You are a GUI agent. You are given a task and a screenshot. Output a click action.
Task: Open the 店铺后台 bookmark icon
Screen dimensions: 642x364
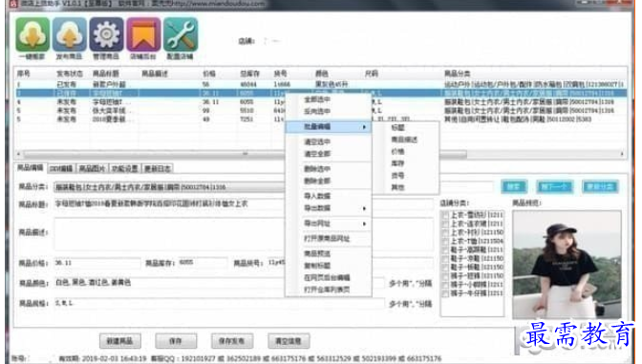click(x=143, y=34)
